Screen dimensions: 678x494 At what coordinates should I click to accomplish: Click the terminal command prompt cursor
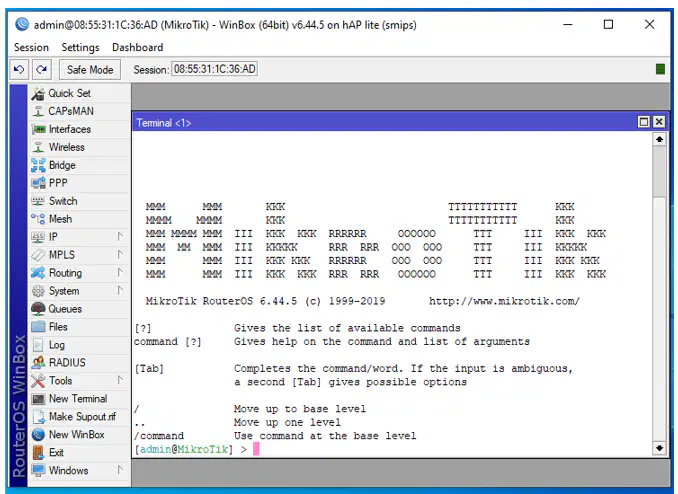(x=256, y=449)
